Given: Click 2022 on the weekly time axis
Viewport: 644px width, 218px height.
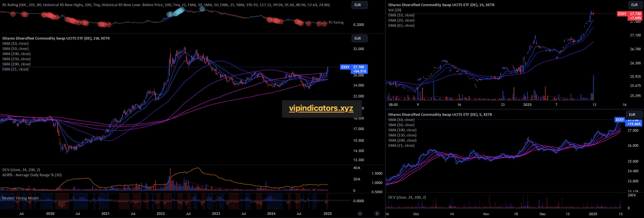Looking at the screenshot, I should 161,213.
